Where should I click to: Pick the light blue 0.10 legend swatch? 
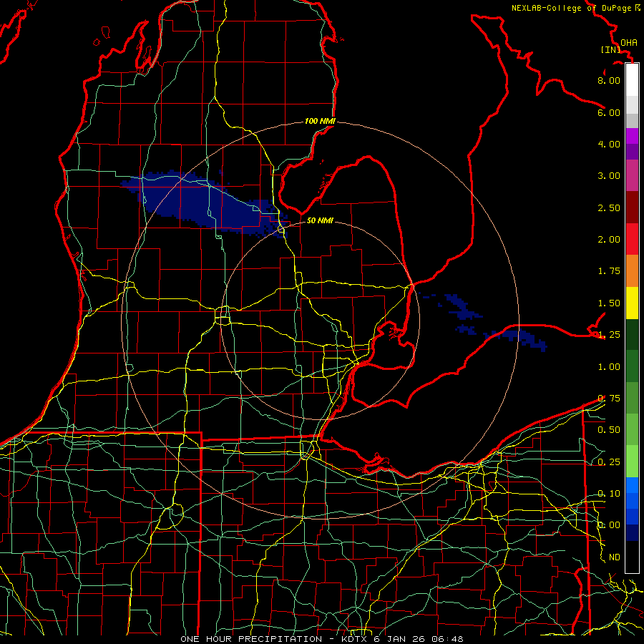(x=632, y=485)
